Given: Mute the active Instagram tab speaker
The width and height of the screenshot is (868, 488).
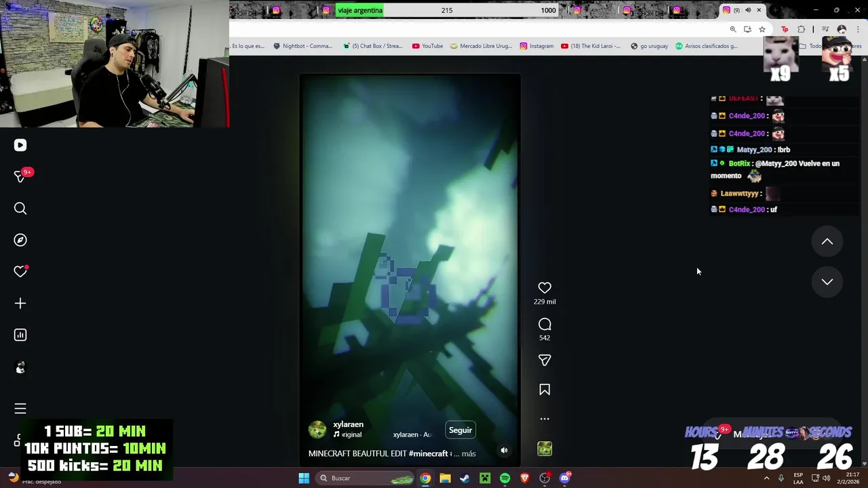Looking at the screenshot, I should pyautogui.click(x=748, y=10).
